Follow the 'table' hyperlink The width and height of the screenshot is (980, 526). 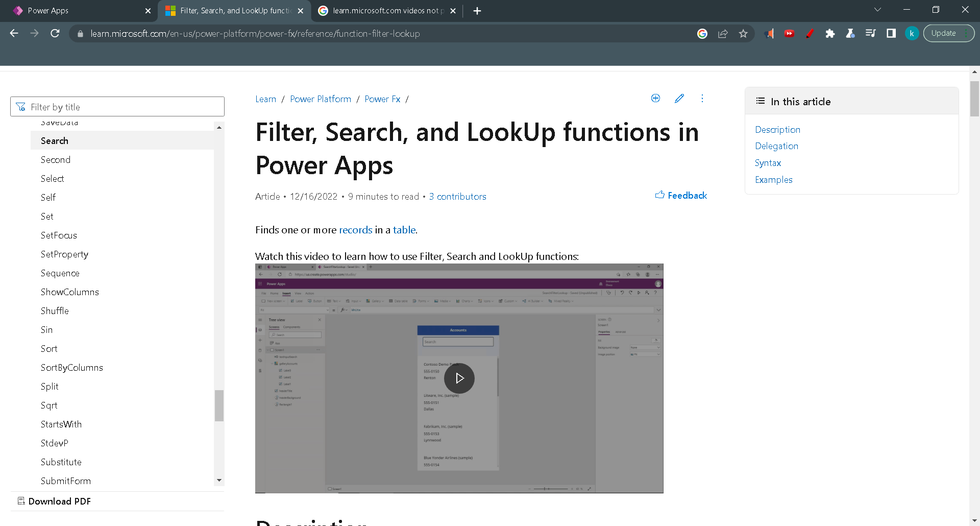pyautogui.click(x=404, y=230)
